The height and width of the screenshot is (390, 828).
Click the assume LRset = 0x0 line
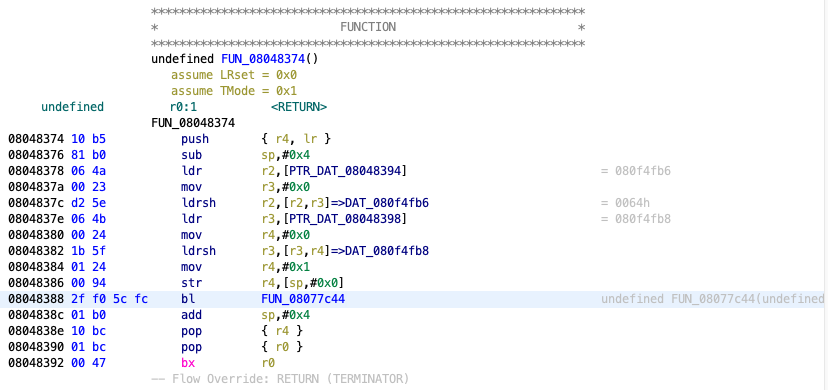233,75
